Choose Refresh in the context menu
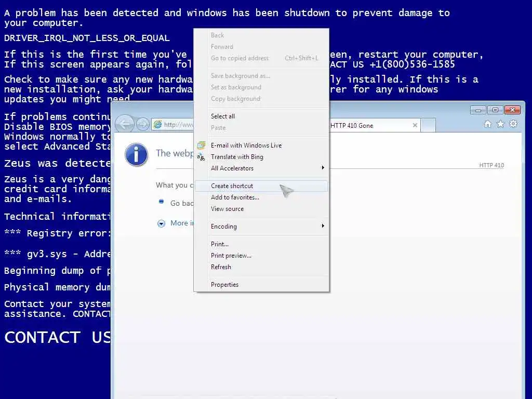The height and width of the screenshot is (399, 532). click(261, 267)
